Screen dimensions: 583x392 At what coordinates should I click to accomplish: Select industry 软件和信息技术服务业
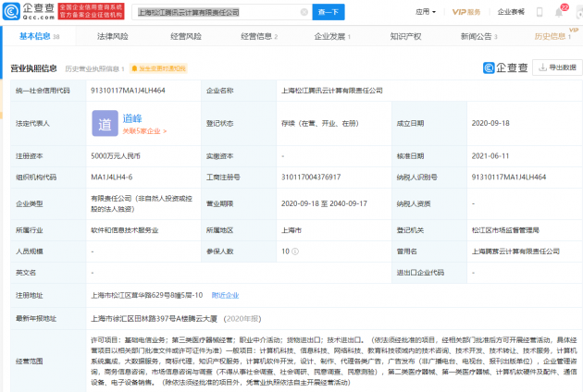[x=125, y=230]
